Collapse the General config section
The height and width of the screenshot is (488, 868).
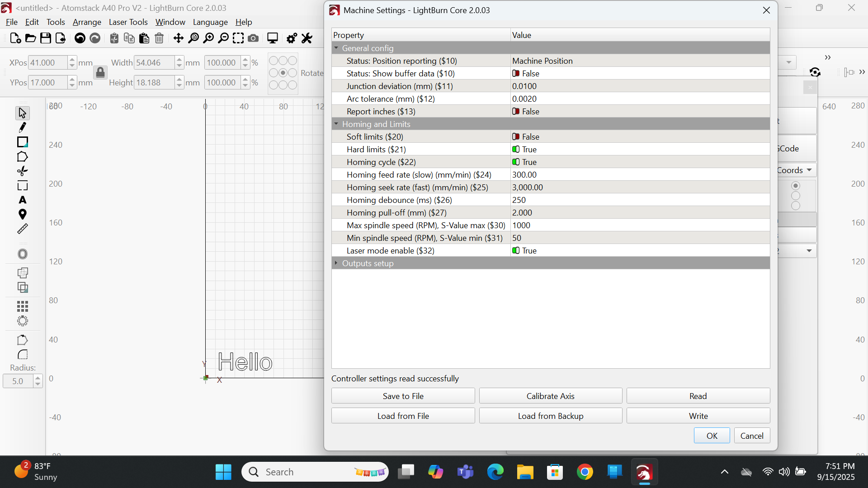click(x=336, y=48)
